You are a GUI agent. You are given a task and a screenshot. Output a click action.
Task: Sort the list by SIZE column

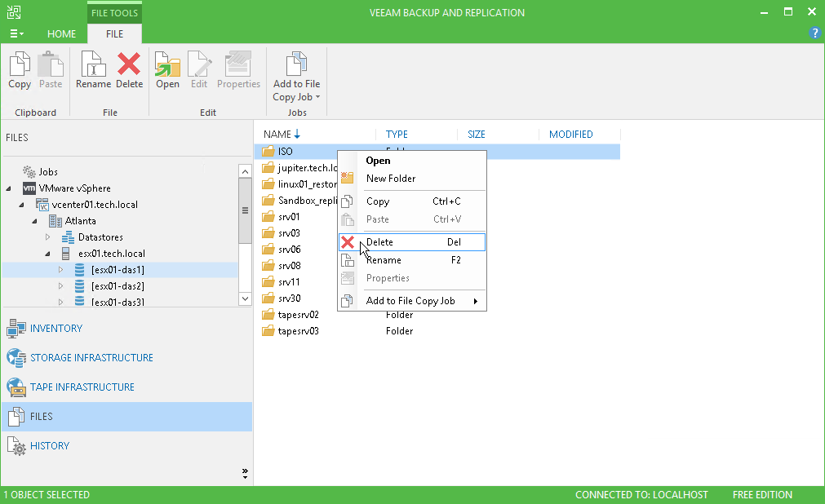click(477, 134)
